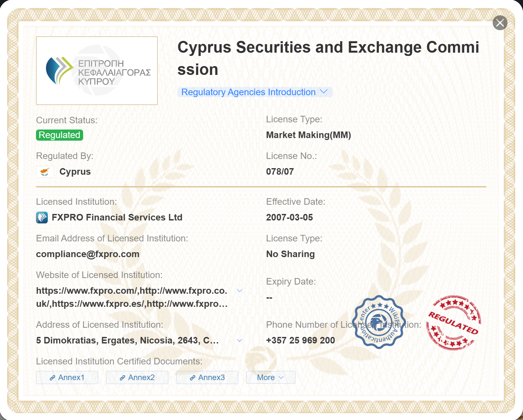Image resolution: width=523 pixels, height=420 pixels.
Task: Click the Cyprus flag icon
Action: pyautogui.click(x=45, y=171)
